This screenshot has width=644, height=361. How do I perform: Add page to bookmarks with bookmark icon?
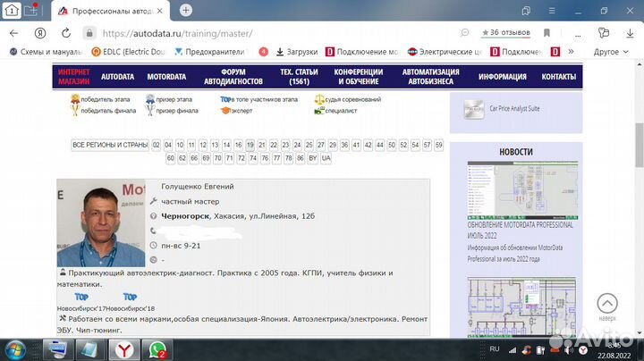coord(547,33)
